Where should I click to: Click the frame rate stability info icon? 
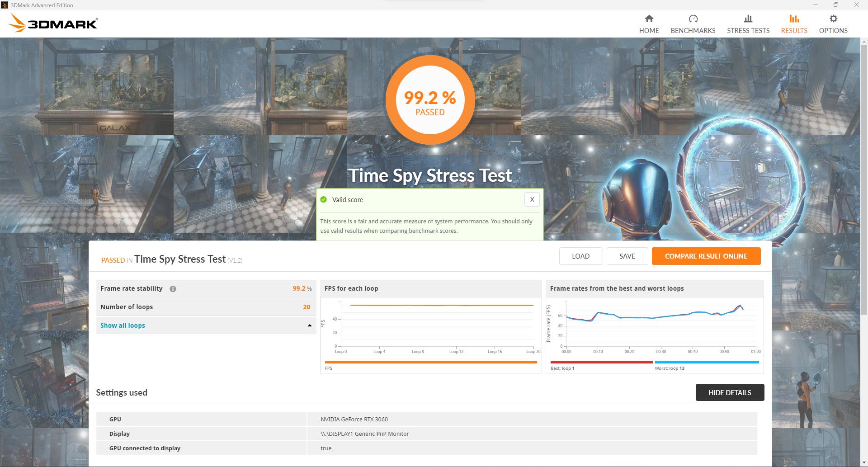point(173,289)
